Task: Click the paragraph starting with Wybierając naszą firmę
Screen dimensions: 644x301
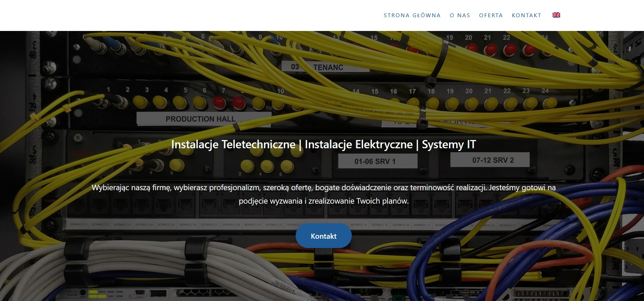Action: pos(323,194)
